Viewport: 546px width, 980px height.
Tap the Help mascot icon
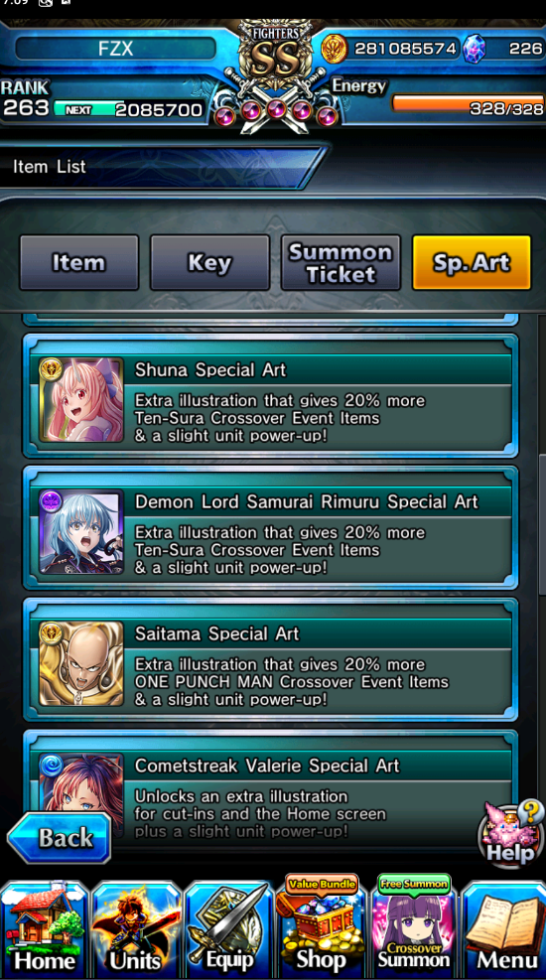point(510,832)
